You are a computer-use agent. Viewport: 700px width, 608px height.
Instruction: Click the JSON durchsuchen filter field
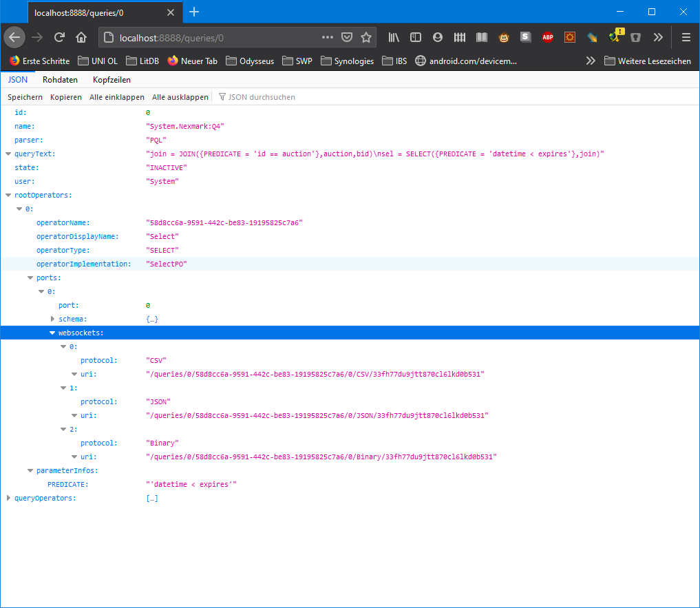(262, 97)
